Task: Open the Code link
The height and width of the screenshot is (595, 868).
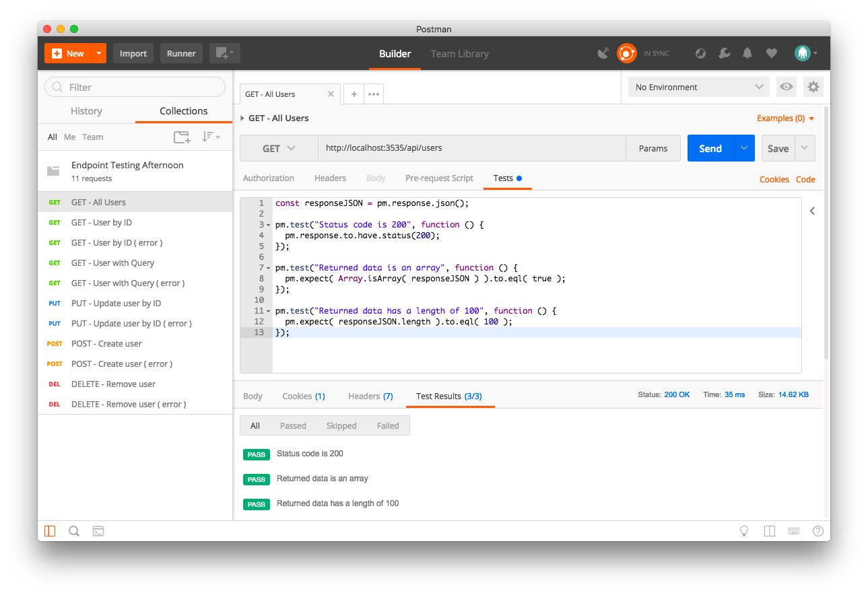Action: tap(805, 179)
